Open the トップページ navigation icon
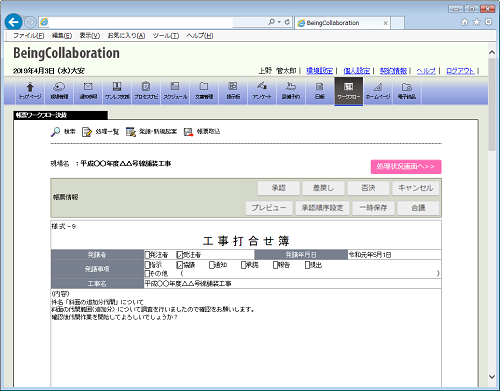 30,91
